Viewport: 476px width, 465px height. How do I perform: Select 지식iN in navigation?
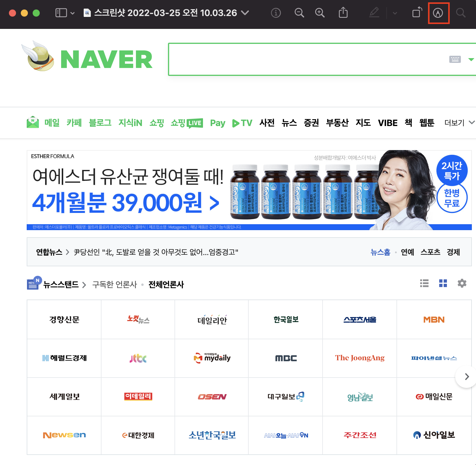point(130,122)
